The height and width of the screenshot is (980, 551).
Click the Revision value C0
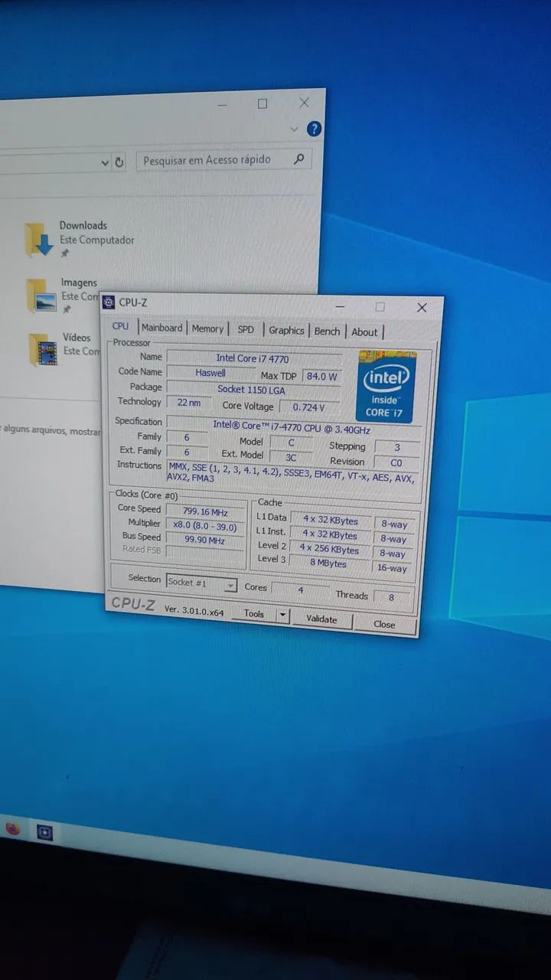pyautogui.click(x=396, y=462)
